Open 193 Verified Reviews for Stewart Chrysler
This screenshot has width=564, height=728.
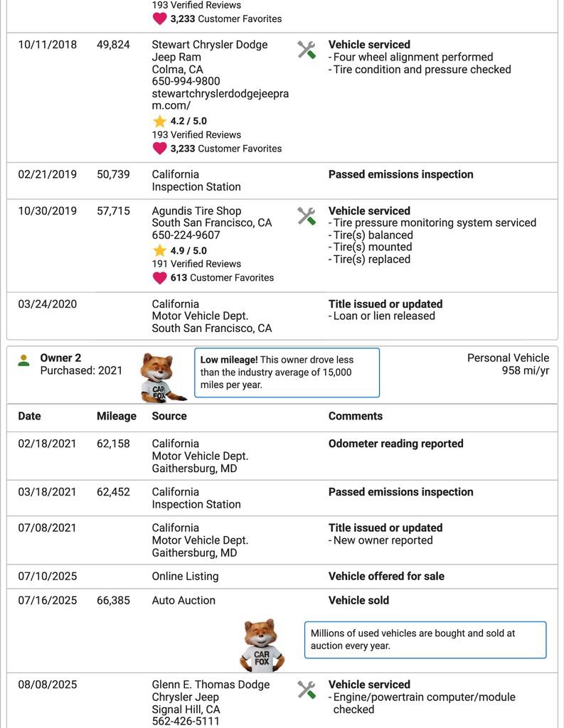click(x=196, y=134)
